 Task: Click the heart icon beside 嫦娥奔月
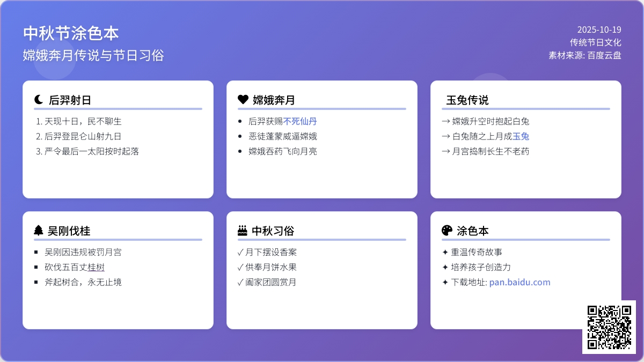click(x=243, y=100)
